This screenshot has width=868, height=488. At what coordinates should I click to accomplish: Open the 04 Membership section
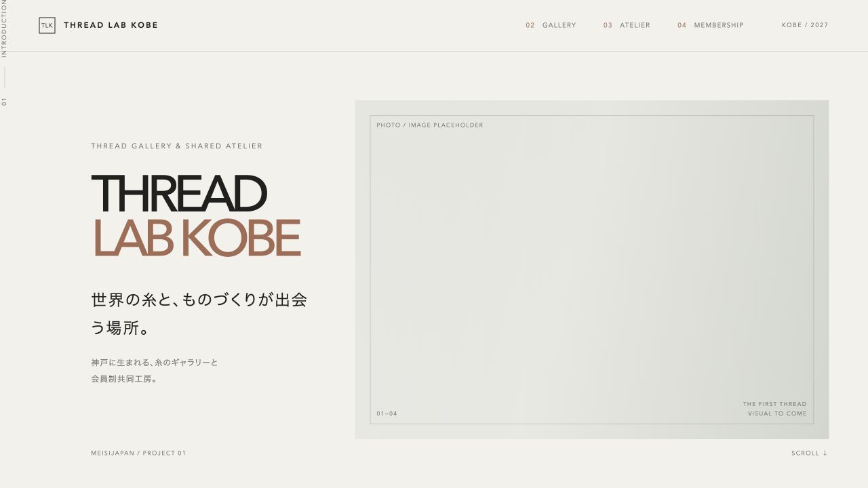[710, 26]
